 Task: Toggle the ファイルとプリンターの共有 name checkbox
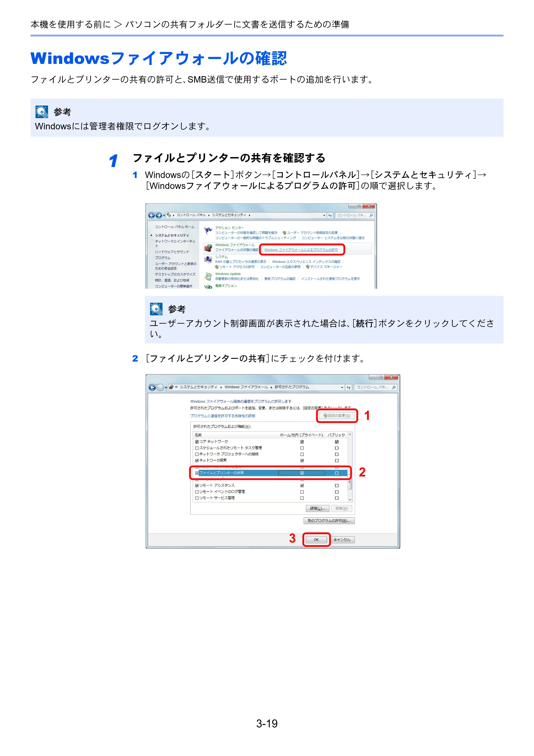pos(197,473)
